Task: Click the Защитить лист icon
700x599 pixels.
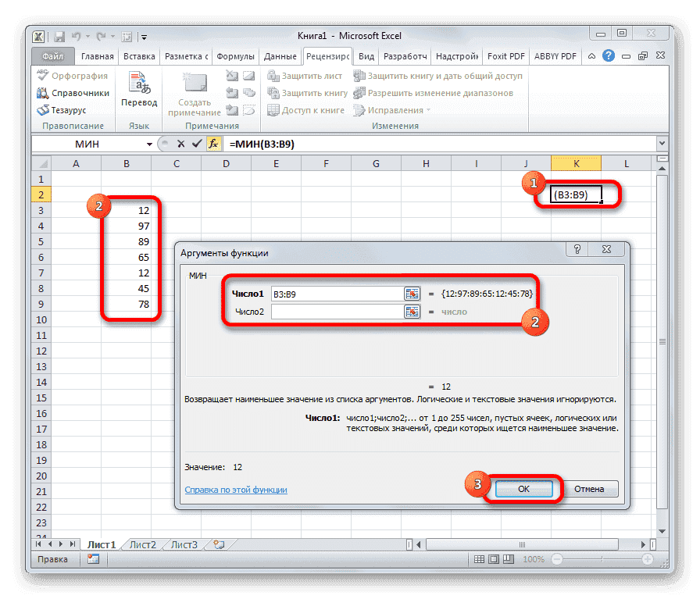Action: pyautogui.click(x=273, y=74)
